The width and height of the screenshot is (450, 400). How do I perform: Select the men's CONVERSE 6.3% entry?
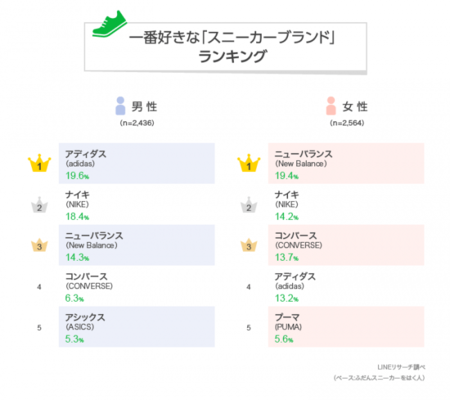pos(137,286)
